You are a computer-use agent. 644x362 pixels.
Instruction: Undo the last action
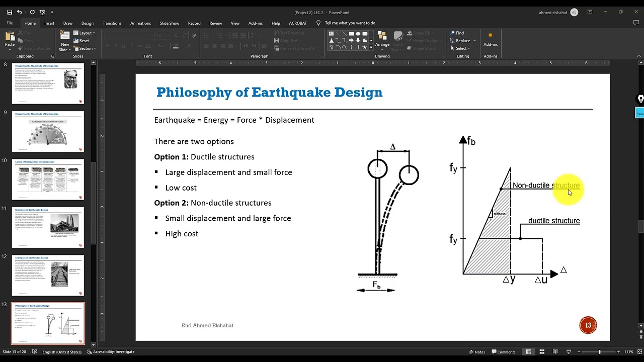pos(20,12)
